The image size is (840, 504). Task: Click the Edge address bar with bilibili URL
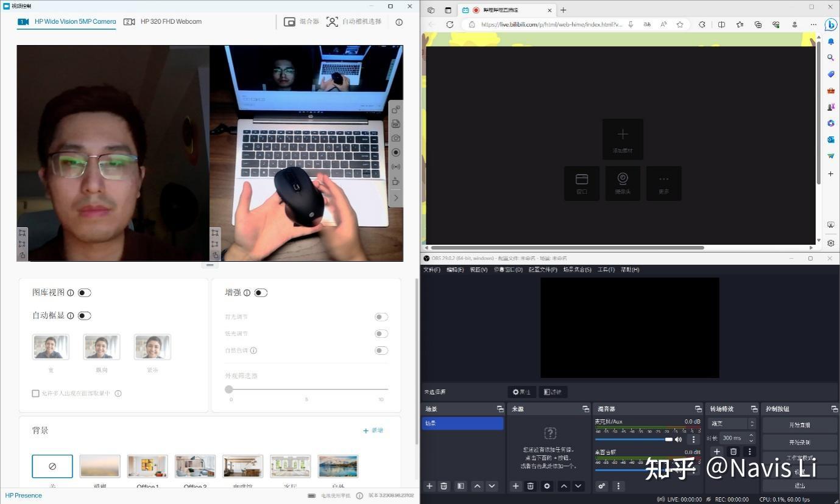[x=551, y=24]
